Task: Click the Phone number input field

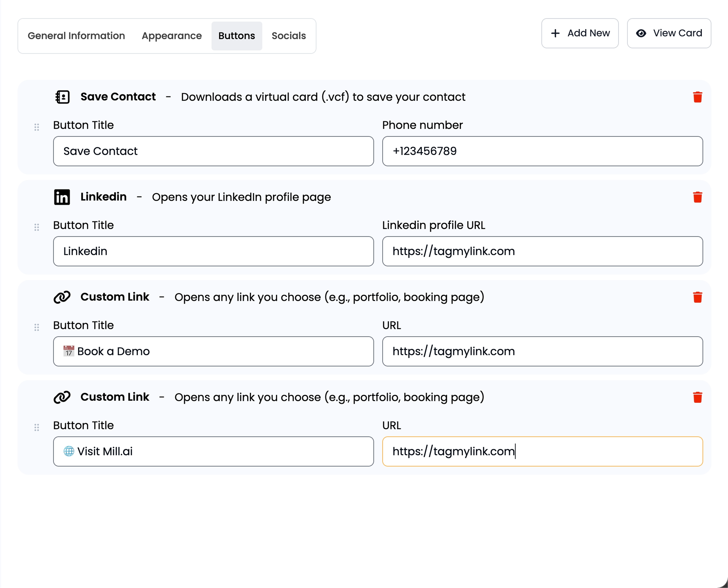Action: 542,151
